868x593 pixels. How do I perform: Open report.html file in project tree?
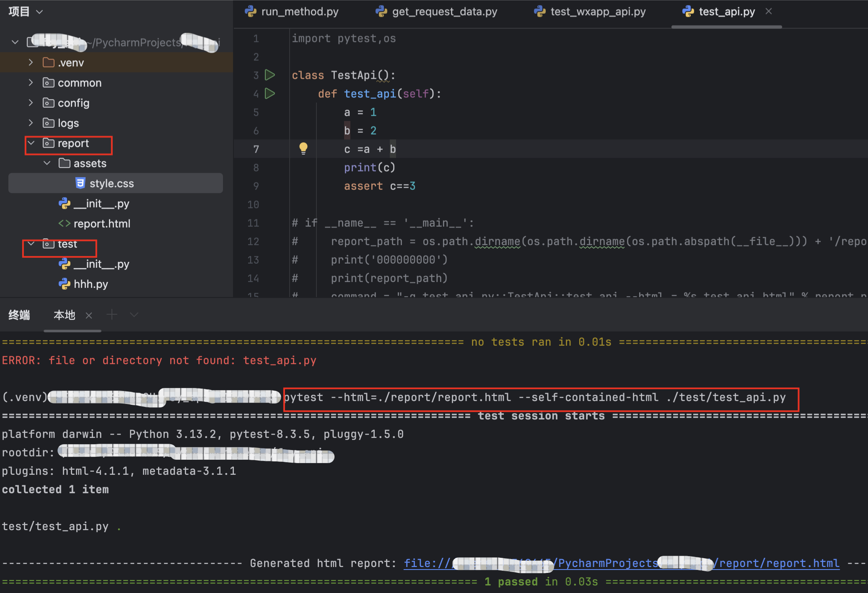[102, 224]
